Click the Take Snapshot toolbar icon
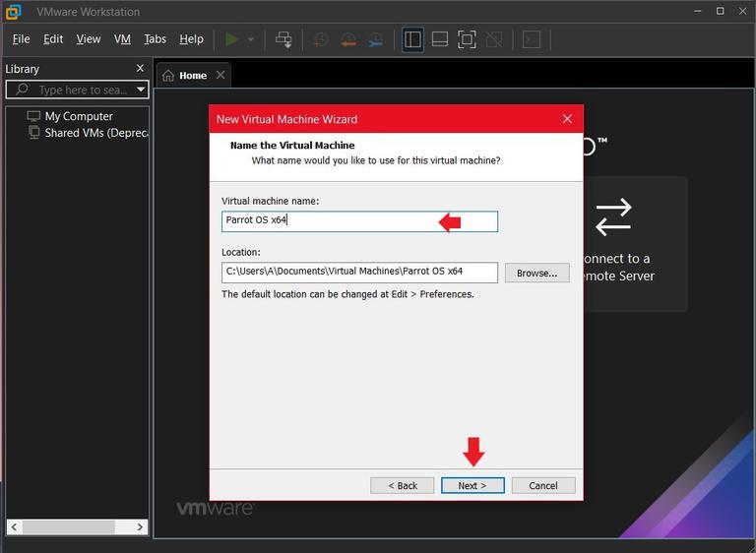This screenshot has height=553, width=756. pyautogui.click(x=321, y=39)
